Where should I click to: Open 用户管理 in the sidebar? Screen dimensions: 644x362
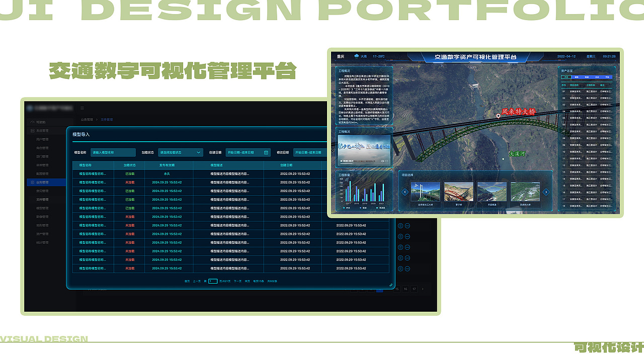[x=42, y=139]
